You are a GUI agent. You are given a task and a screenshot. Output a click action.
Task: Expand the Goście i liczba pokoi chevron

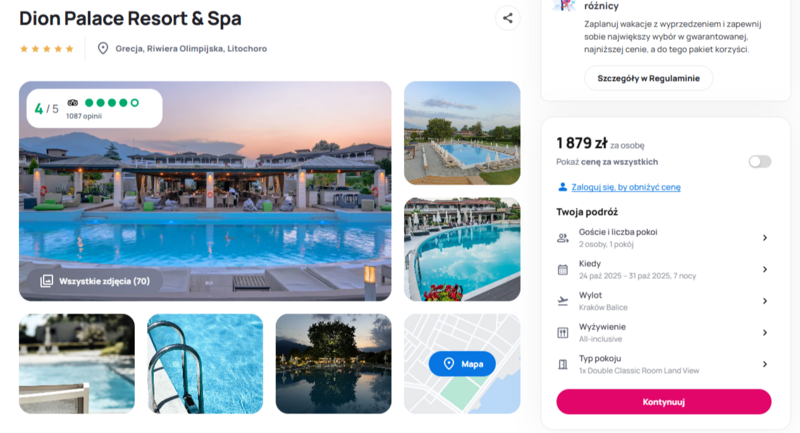765,238
